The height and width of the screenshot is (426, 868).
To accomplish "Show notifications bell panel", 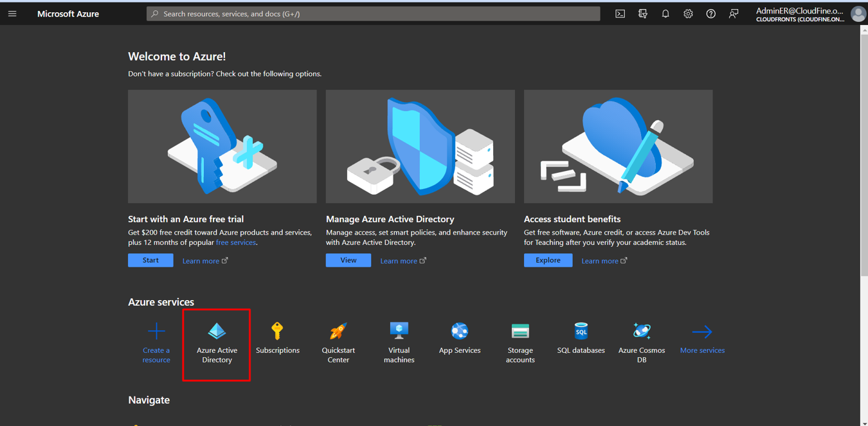I will [665, 13].
